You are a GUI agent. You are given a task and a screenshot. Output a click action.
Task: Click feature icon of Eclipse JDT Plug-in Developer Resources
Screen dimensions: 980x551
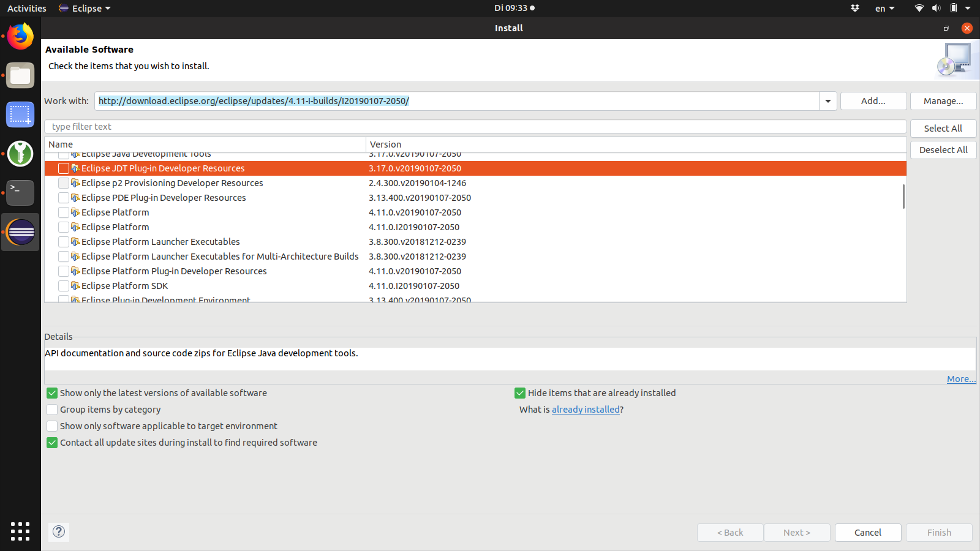[75, 168]
